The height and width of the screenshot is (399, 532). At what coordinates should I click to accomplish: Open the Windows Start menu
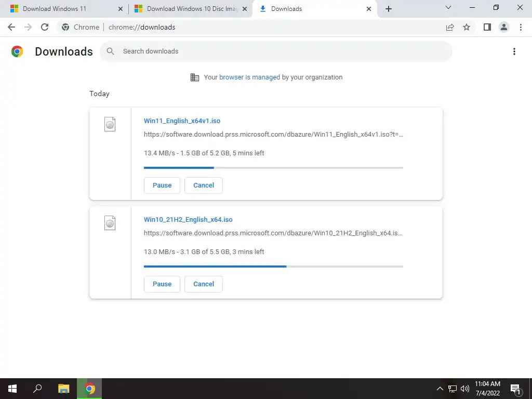point(12,389)
